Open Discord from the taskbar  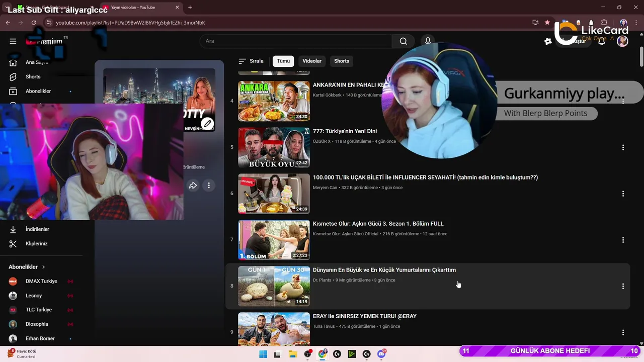382,354
